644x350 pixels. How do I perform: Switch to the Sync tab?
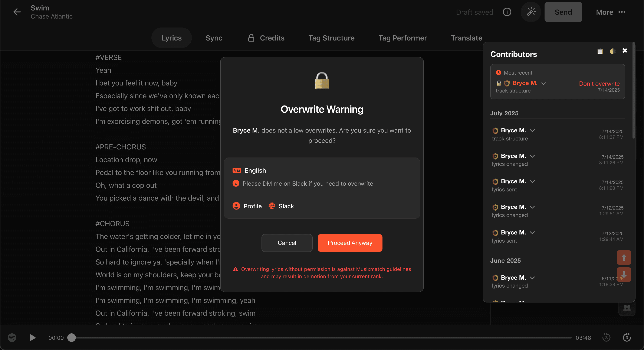(214, 38)
